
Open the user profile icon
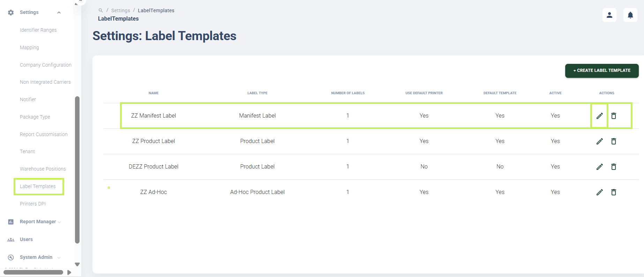[609, 15]
